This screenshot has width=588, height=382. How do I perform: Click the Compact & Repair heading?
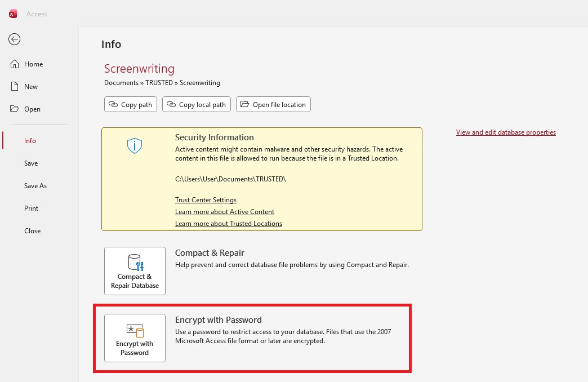coord(210,253)
